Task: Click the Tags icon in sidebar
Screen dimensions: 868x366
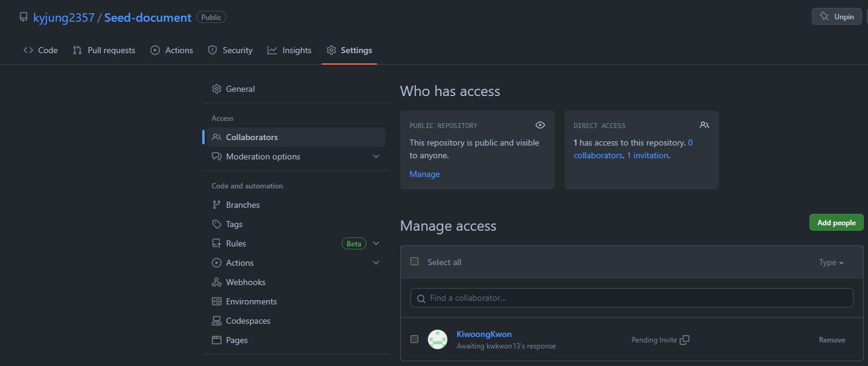Action: tap(217, 224)
